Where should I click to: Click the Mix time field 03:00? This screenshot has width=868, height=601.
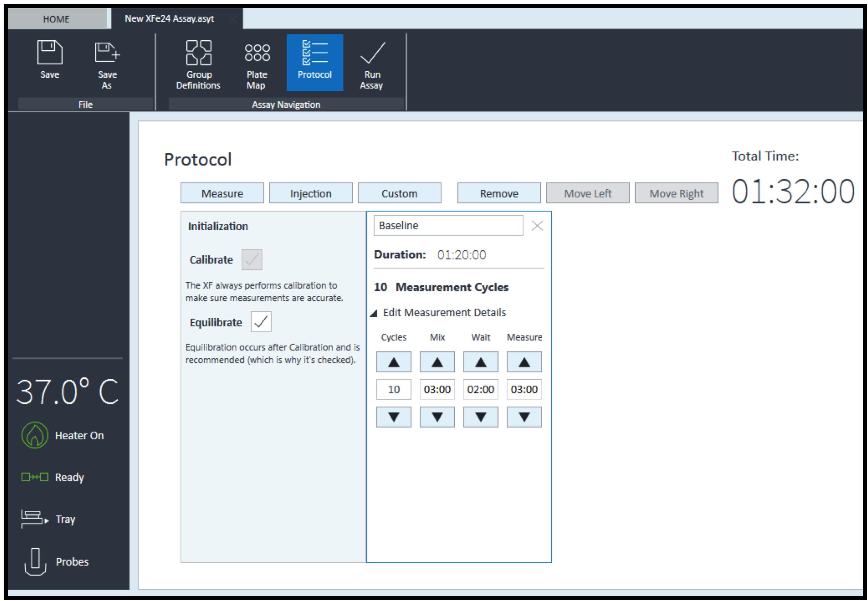[437, 389]
